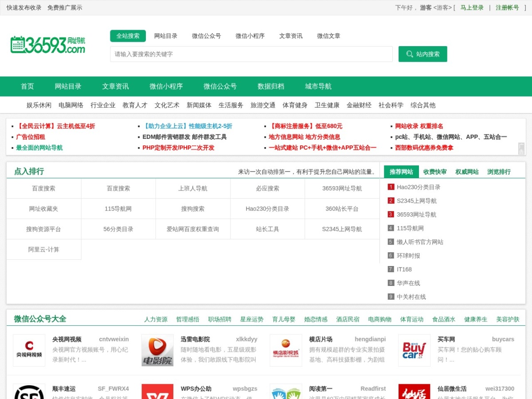Switch to the 收费快审 tab

435,172
